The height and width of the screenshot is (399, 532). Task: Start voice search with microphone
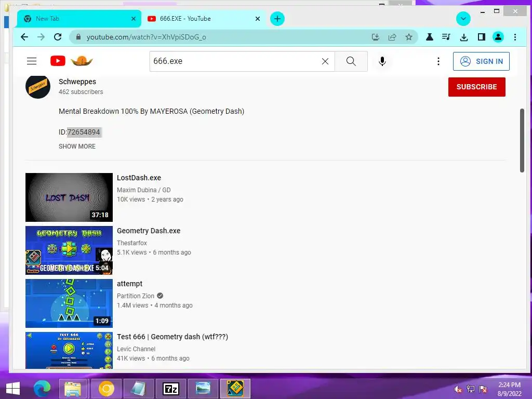pyautogui.click(x=382, y=61)
